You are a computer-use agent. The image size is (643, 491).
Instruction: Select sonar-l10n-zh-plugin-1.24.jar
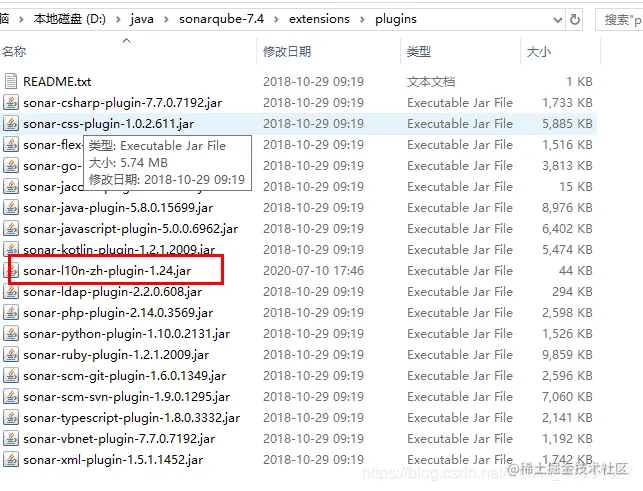[x=107, y=271]
